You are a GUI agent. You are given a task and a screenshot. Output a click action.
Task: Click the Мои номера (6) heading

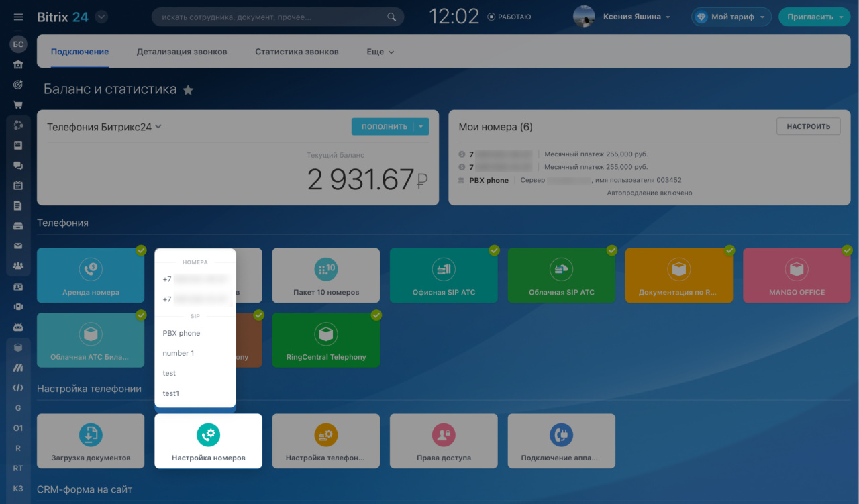pos(495,127)
